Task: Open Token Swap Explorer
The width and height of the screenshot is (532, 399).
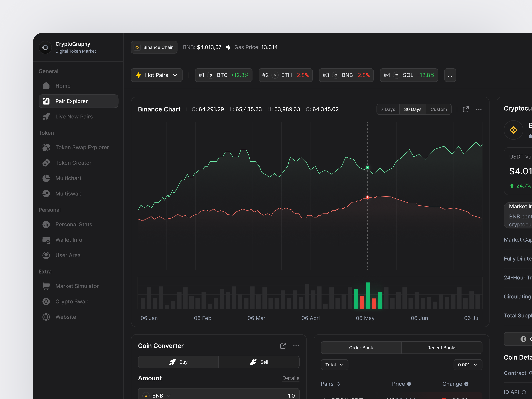Action: coord(82,147)
